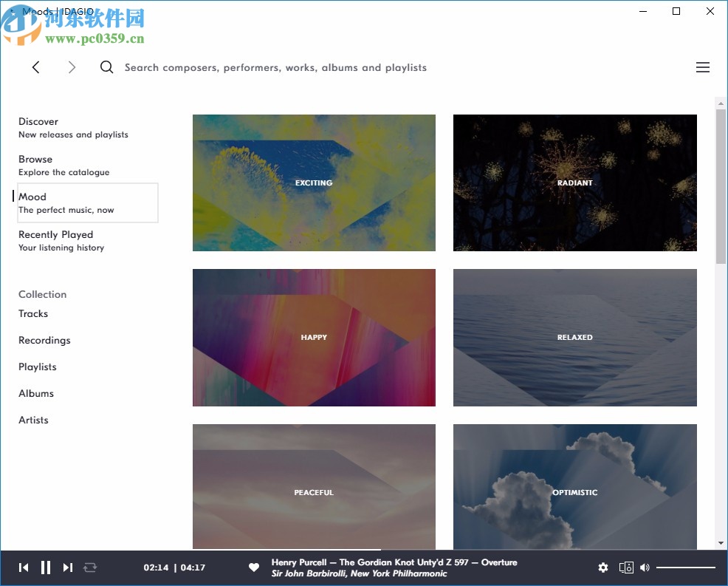Image resolution: width=728 pixels, height=586 pixels.
Task: Click the forward navigation arrow
Action: [x=72, y=67]
